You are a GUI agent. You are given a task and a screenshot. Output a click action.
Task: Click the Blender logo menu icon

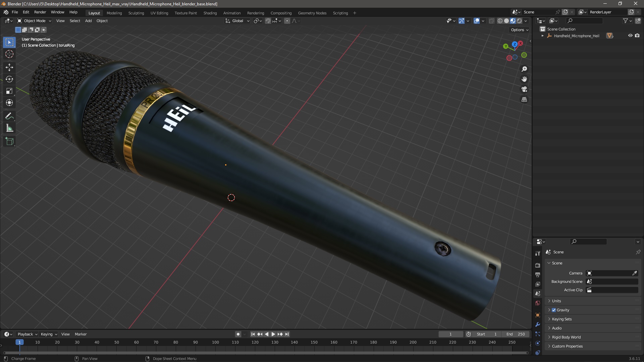coord(6,12)
